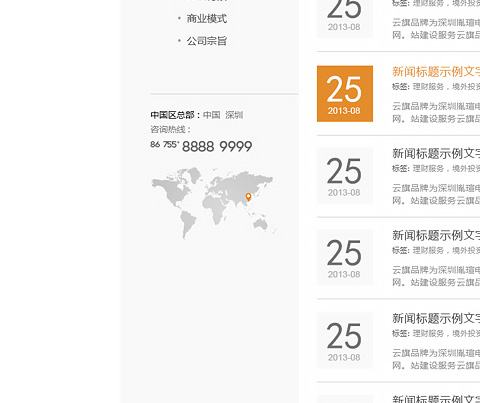The height and width of the screenshot is (403, 480).
Task: Open the 商业模式 sidebar menu item
Action: pyautogui.click(x=207, y=19)
